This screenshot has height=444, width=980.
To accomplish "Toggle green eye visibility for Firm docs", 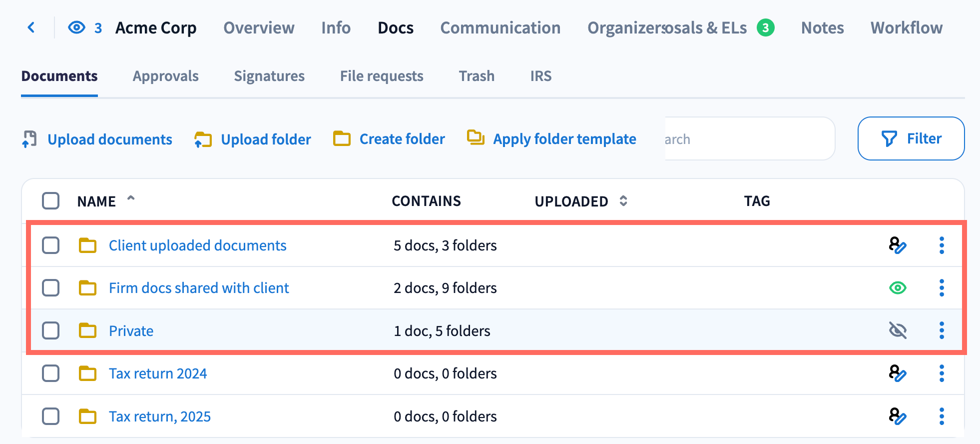I will pyautogui.click(x=898, y=288).
